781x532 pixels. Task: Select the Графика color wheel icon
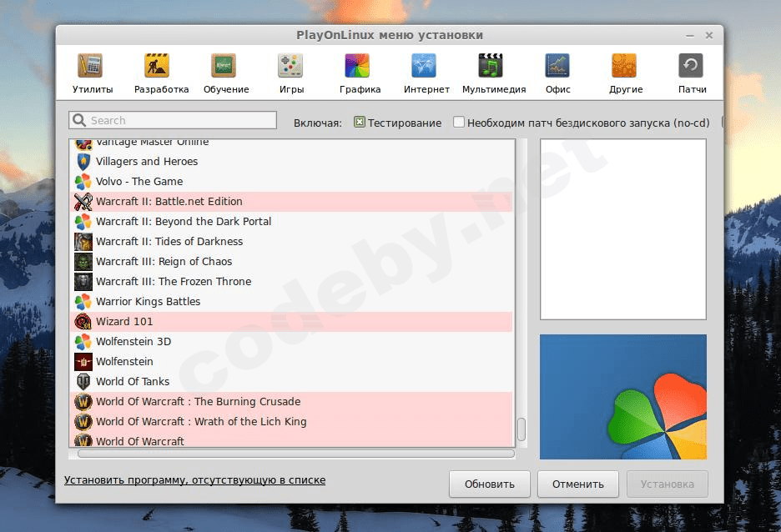pyautogui.click(x=357, y=66)
